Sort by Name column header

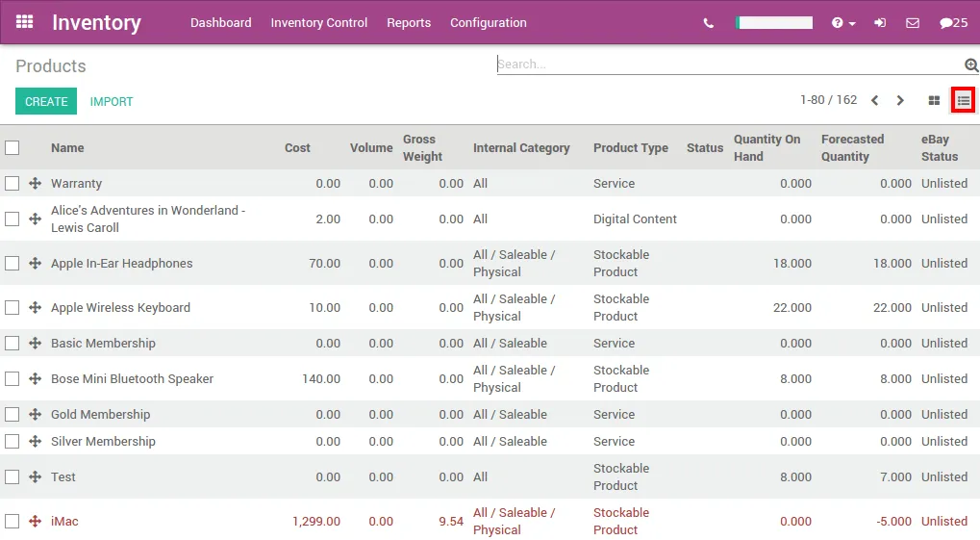(67, 148)
